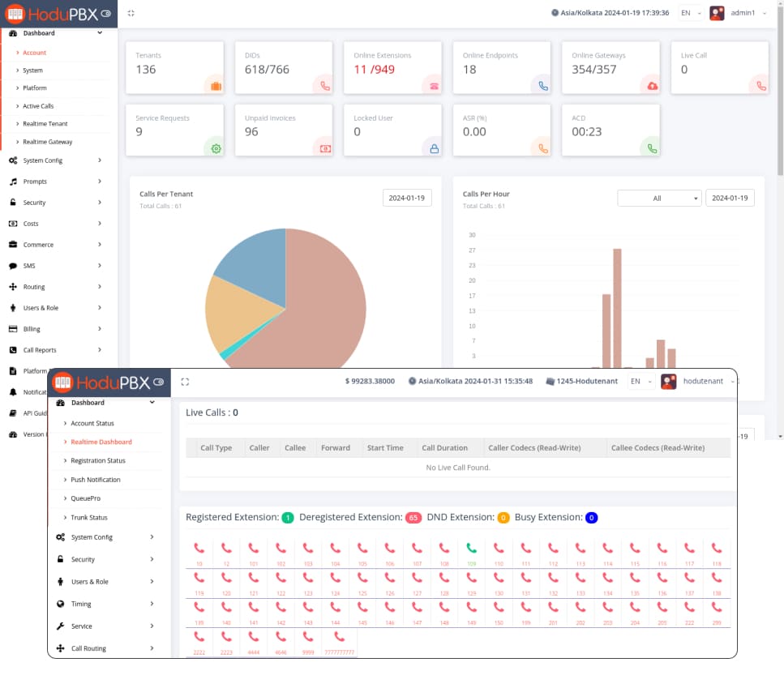Toggle sidebar switch beside tenant HoduPBX logo

(159, 382)
